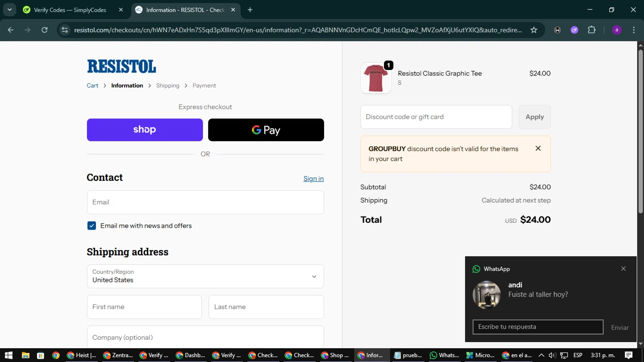Close the Information RESISTOL tab
The image size is (644, 362).
point(233,10)
